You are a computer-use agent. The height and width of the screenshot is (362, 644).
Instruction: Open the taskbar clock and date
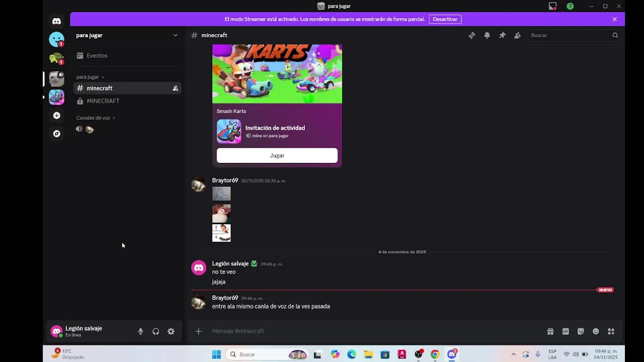[606, 354]
